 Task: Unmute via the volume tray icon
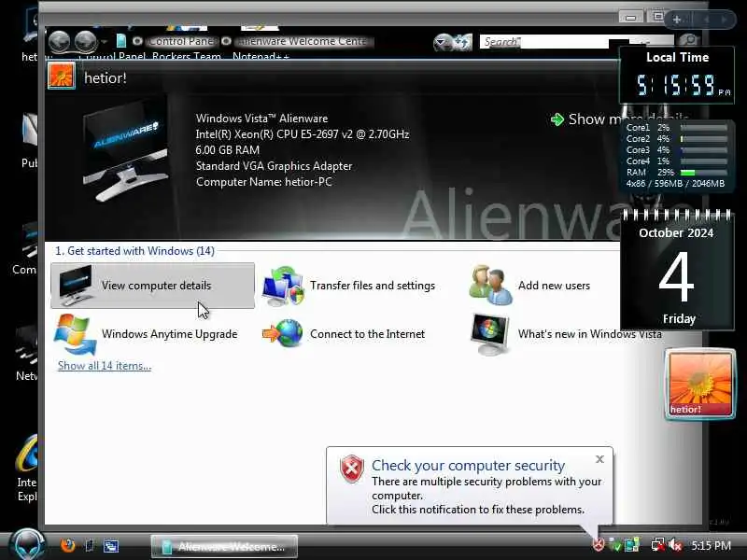click(x=675, y=545)
